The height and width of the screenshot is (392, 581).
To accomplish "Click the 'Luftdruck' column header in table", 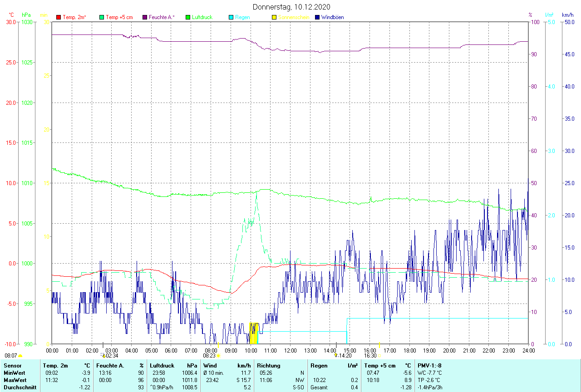I will coord(162,366).
